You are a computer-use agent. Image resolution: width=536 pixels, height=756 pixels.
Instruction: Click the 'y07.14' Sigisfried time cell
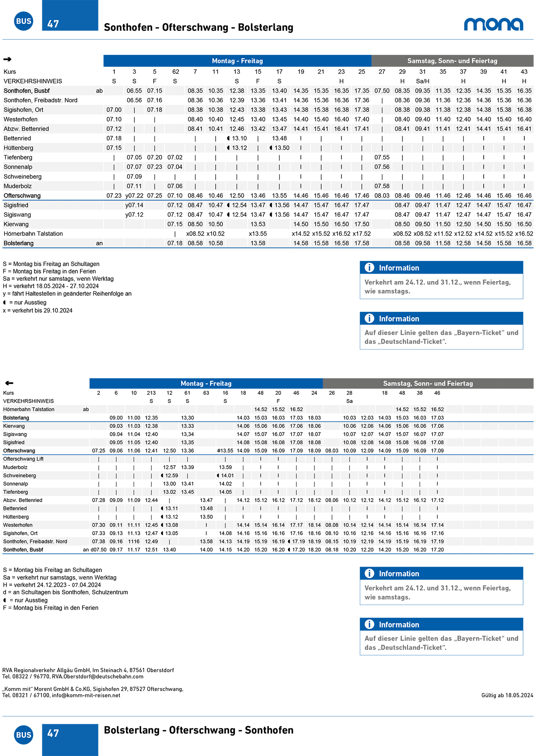[x=134, y=205]
